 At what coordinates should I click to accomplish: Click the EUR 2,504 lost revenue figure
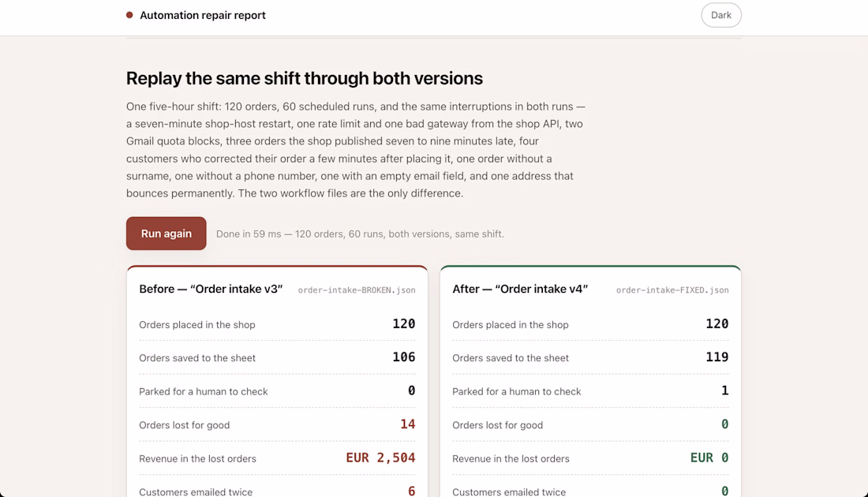(x=381, y=458)
